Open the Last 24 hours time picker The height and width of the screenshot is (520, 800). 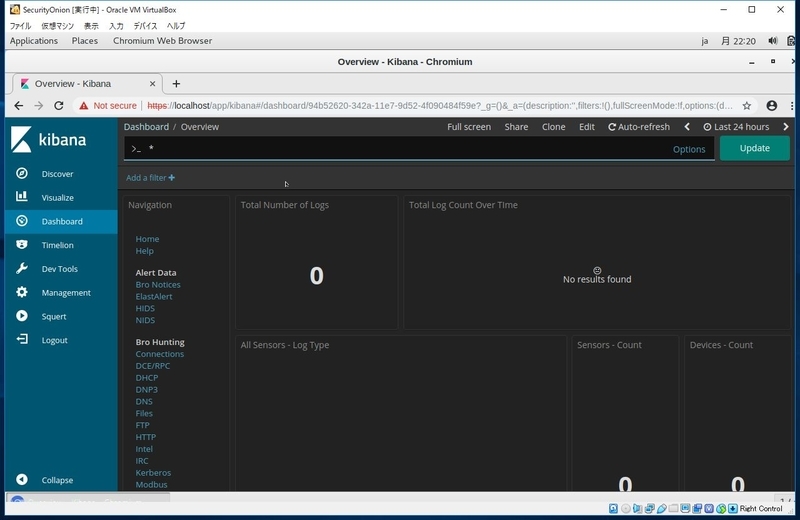coord(736,127)
